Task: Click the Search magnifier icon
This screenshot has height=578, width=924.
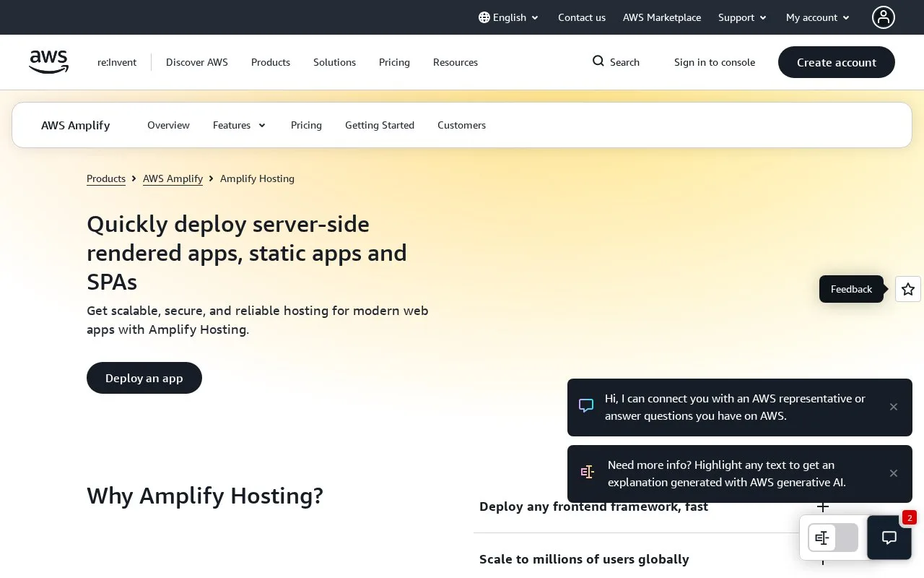Action: pyautogui.click(x=598, y=61)
